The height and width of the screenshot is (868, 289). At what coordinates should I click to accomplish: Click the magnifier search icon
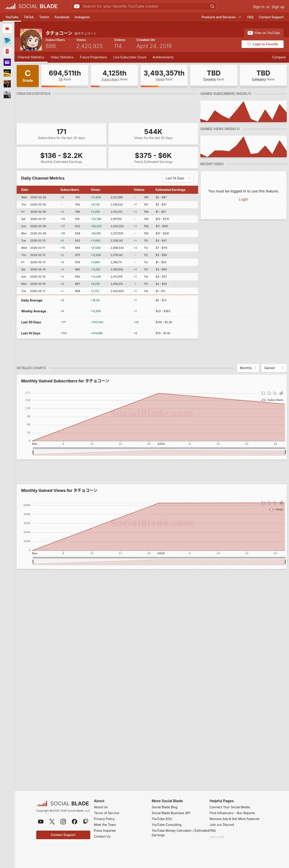(212, 6)
